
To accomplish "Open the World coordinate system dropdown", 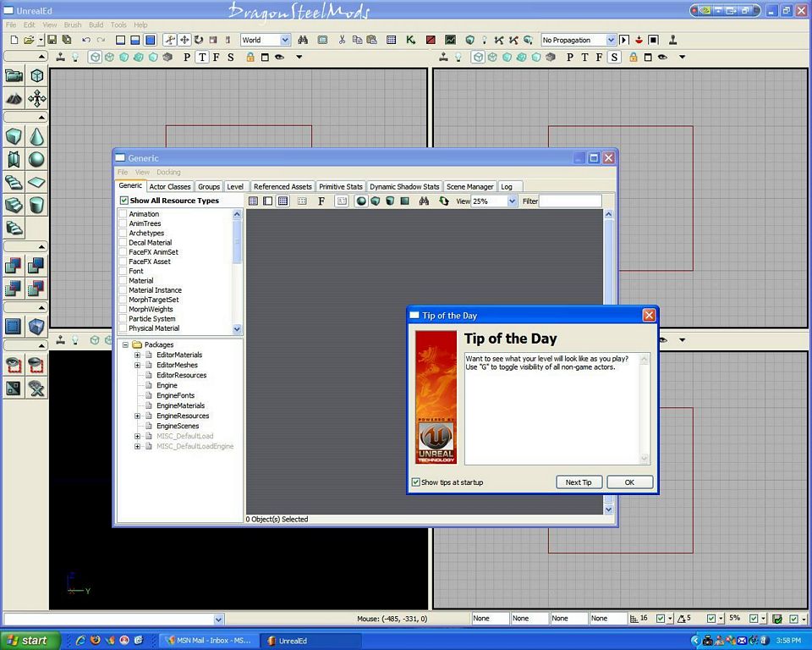I will pos(284,40).
